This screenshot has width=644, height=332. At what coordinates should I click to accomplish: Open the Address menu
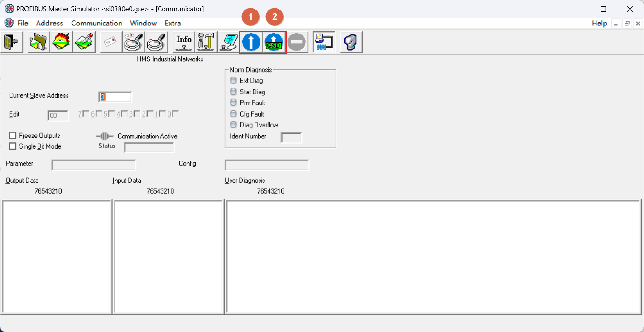coord(49,23)
